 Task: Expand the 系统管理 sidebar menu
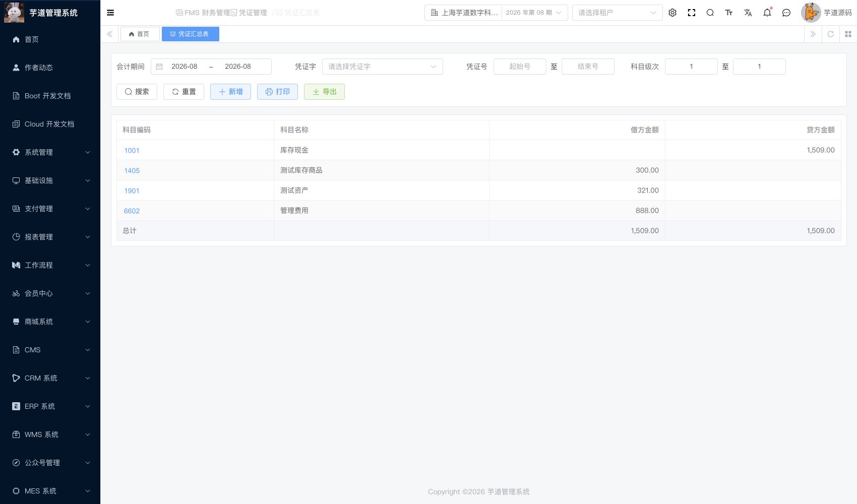pos(50,152)
